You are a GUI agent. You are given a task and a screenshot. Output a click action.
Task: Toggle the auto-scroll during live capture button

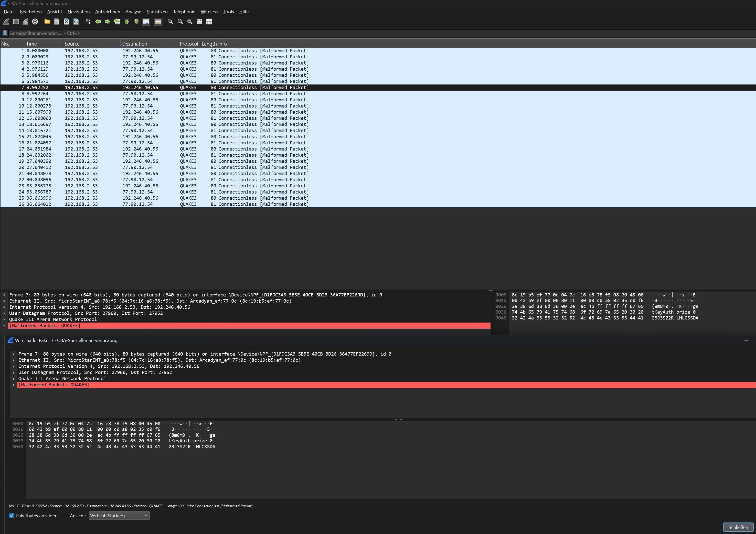tap(146, 22)
